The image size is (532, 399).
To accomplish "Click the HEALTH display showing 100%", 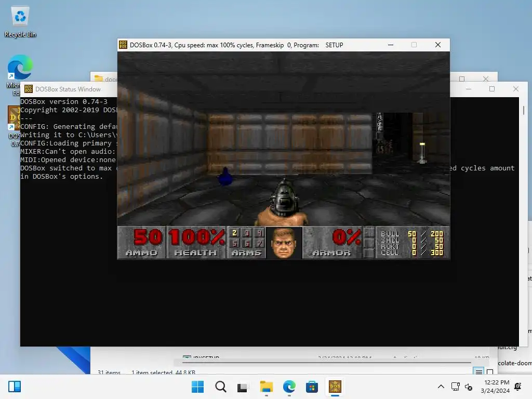I will [x=196, y=242].
